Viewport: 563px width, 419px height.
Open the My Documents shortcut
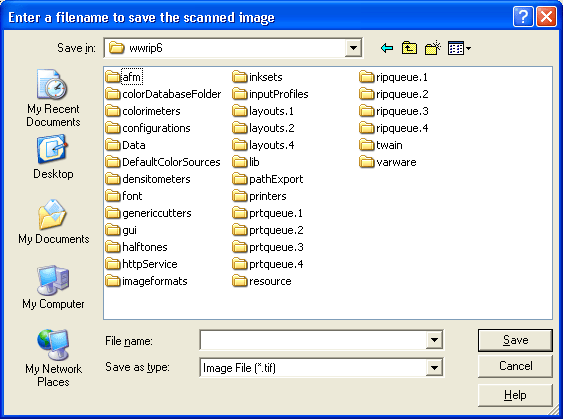pyautogui.click(x=53, y=222)
